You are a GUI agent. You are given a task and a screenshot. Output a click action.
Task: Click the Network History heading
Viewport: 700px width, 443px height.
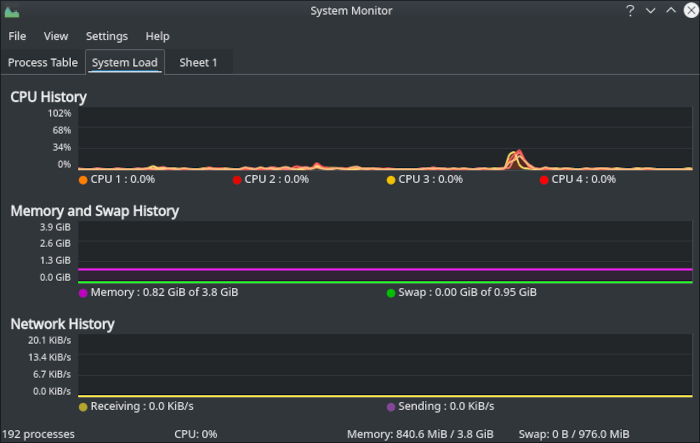(62, 324)
